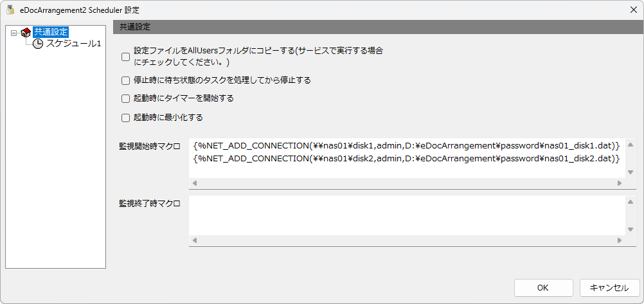Click the right arrow of 監視開始時マクロ horizontal scrollbar
This screenshot has width=644, height=304.
click(620, 183)
